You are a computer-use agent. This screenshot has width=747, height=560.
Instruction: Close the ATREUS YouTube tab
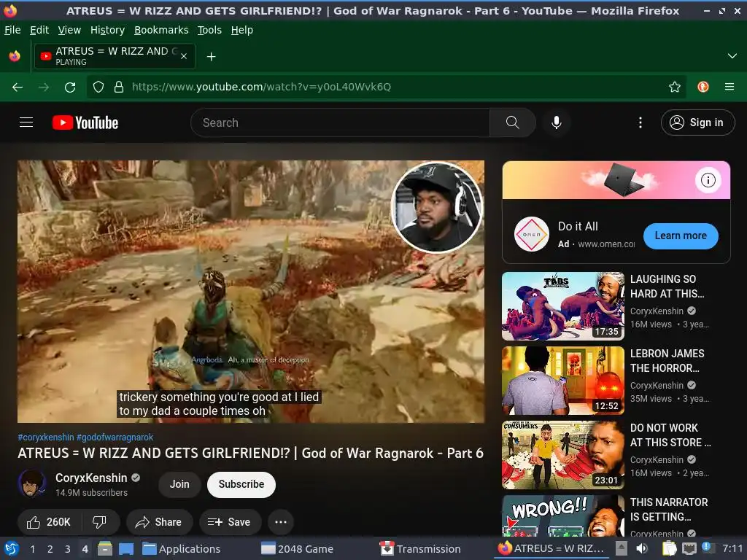(x=184, y=56)
